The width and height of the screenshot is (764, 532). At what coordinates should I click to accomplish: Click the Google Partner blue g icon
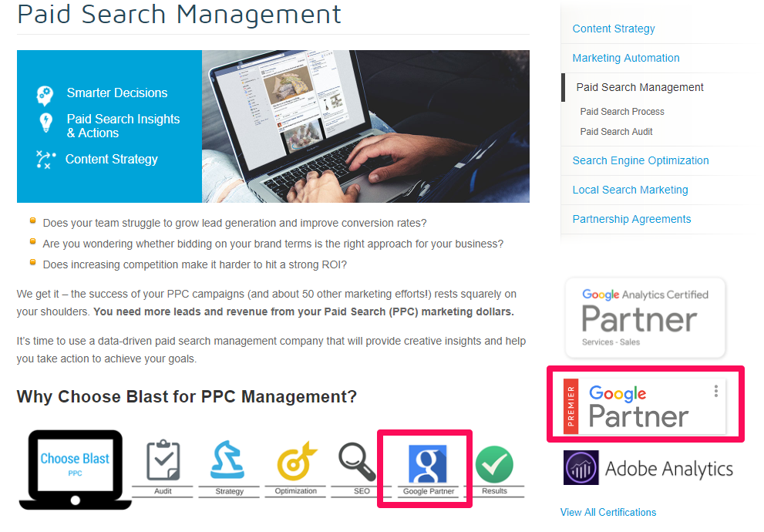pyautogui.click(x=428, y=464)
